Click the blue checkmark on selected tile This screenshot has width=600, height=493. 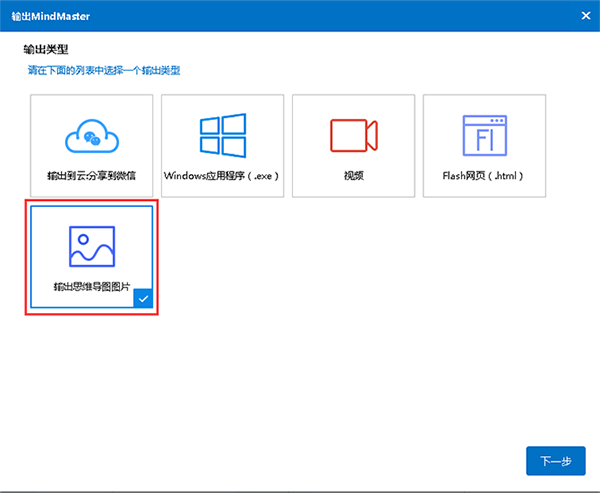pos(143,297)
